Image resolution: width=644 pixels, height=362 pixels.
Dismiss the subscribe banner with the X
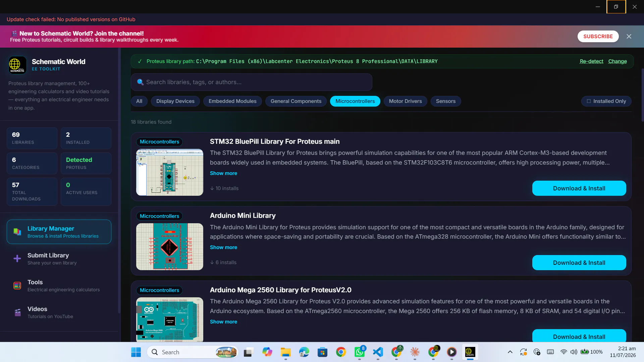[x=629, y=36]
